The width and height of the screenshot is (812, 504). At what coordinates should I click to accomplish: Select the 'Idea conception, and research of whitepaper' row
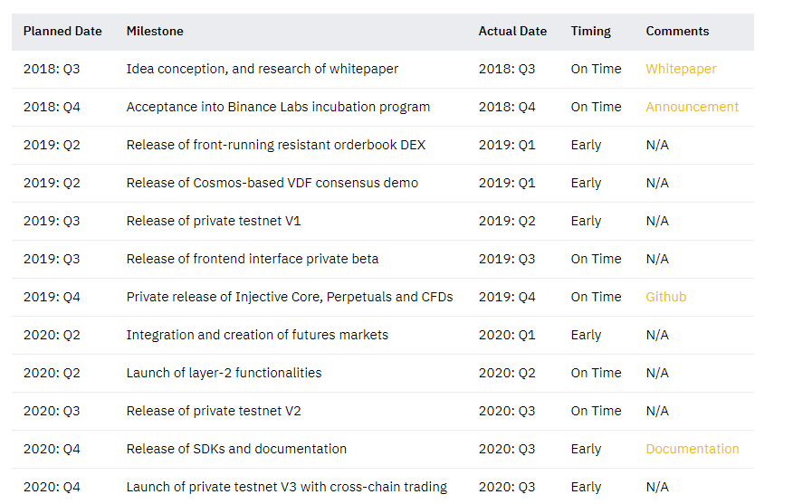point(383,69)
